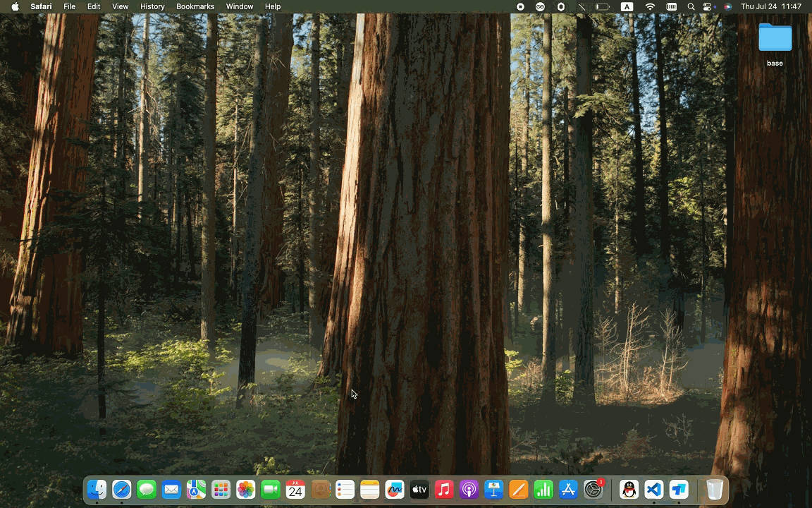This screenshot has width=812, height=508.
Task: Open the Podcasts app in Dock
Action: click(469, 490)
